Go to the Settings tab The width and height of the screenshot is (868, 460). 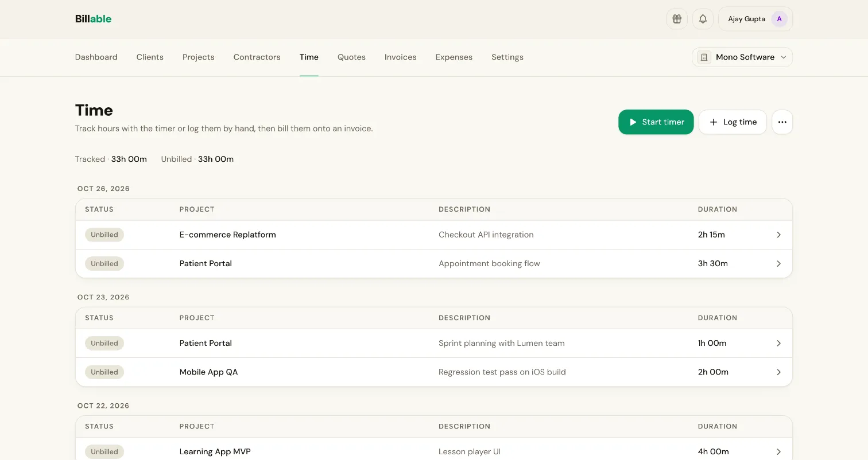(507, 57)
